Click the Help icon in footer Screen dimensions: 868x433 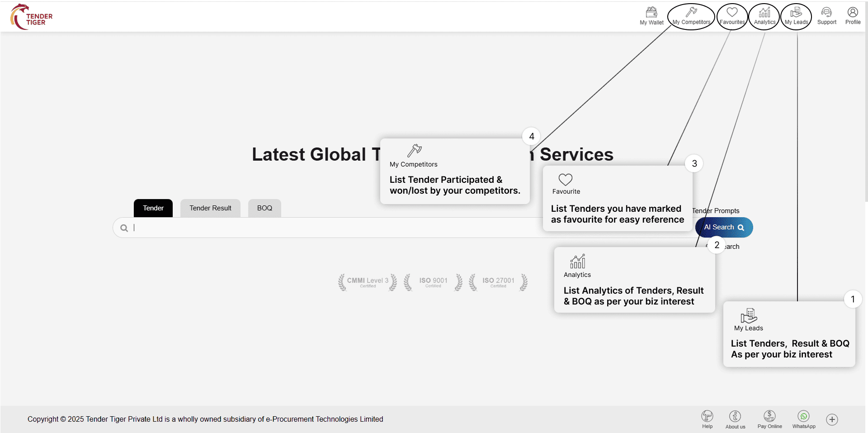coord(707,419)
